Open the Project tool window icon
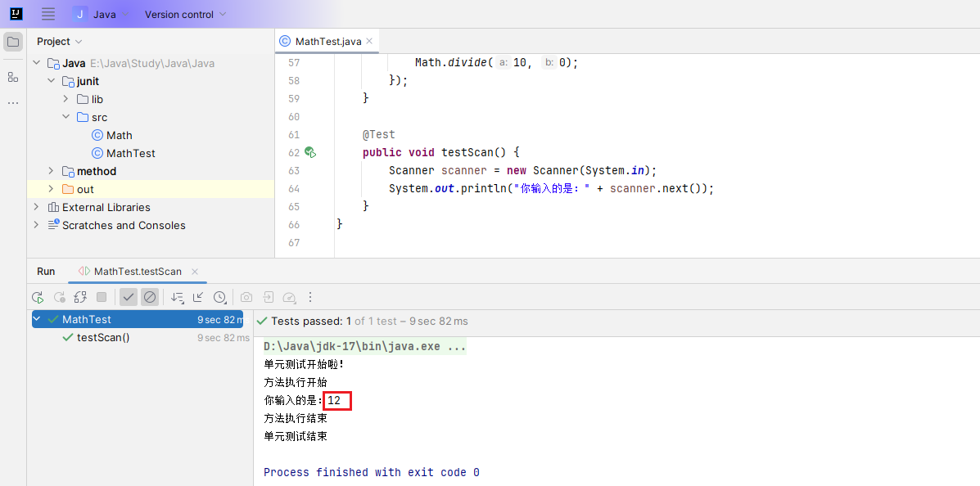Image resolution: width=980 pixels, height=486 pixels. coord(12,41)
